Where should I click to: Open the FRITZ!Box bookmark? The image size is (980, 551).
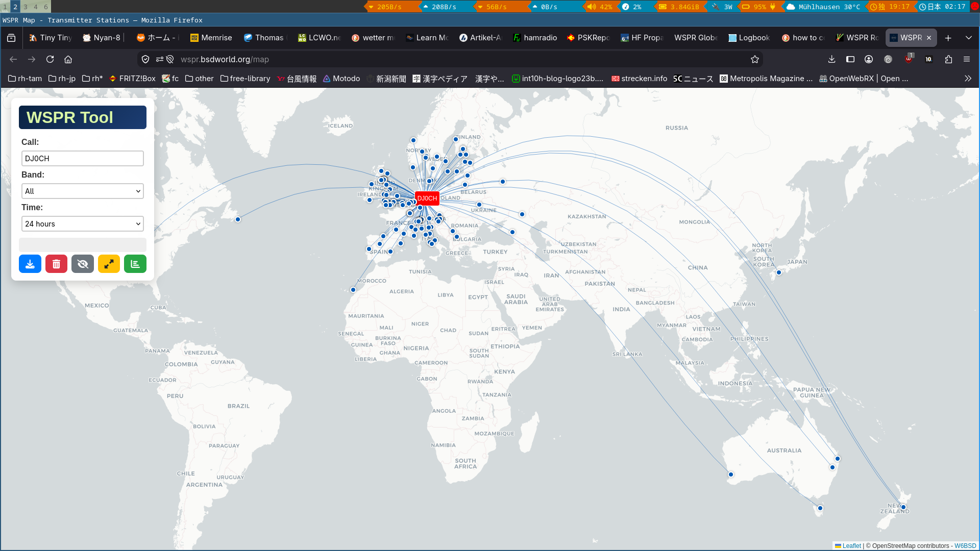pyautogui.click(x=132, y=79)
